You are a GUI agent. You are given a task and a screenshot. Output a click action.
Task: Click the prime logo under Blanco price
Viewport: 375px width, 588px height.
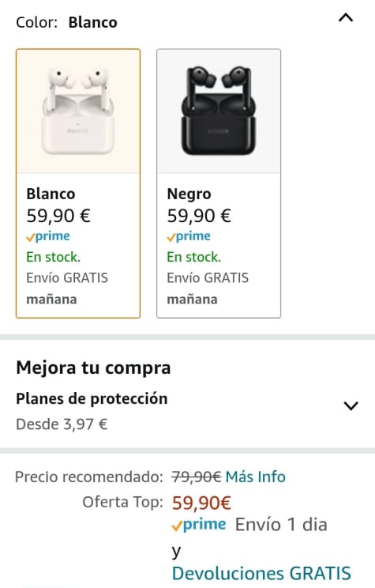[x=48, y=236]
